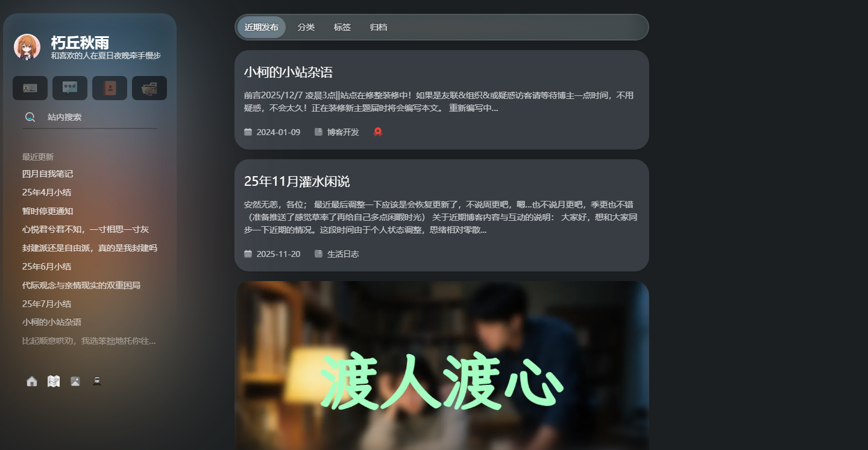Open post titled 小柯的小站杂语
The image size is (868, 450).
(x=288, y=72)
